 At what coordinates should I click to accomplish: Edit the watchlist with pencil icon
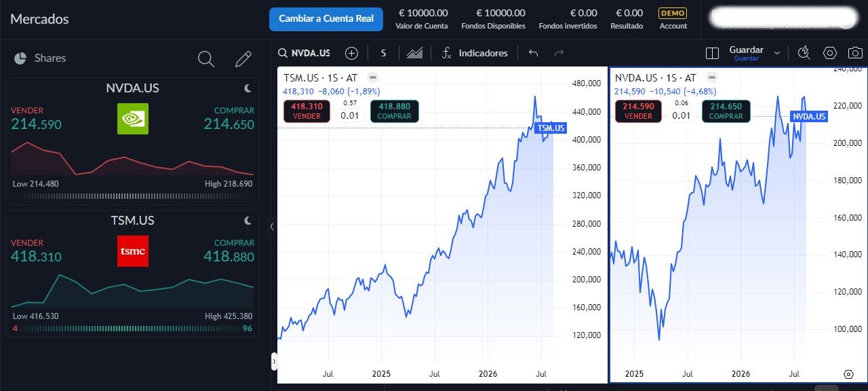coord(243,59)
